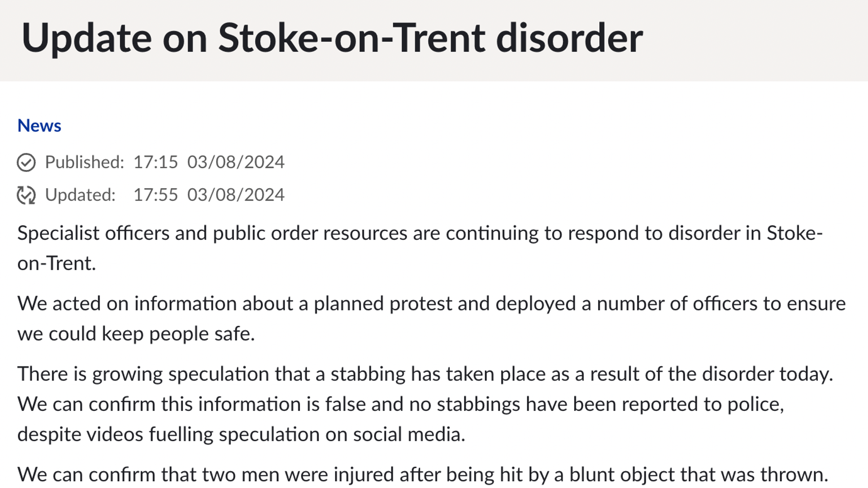Click the updated time 17:55
Image resolution: width=868 pixels, height=488 pixels.
point(156,195)
